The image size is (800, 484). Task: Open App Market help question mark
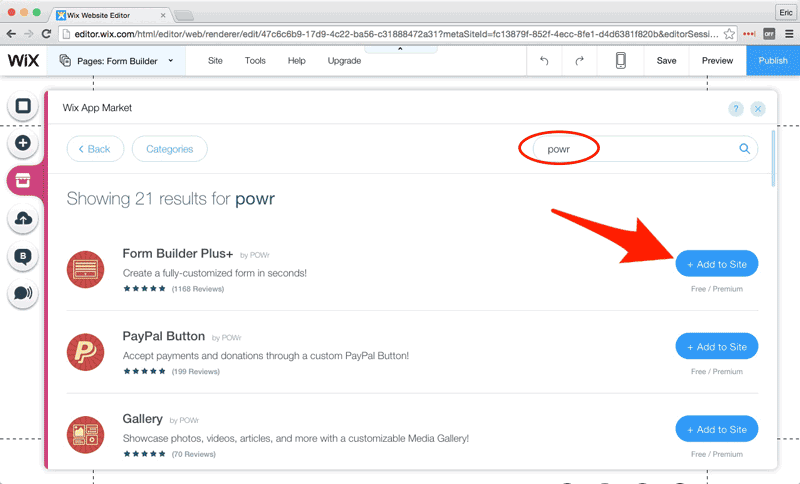(736, 109)
